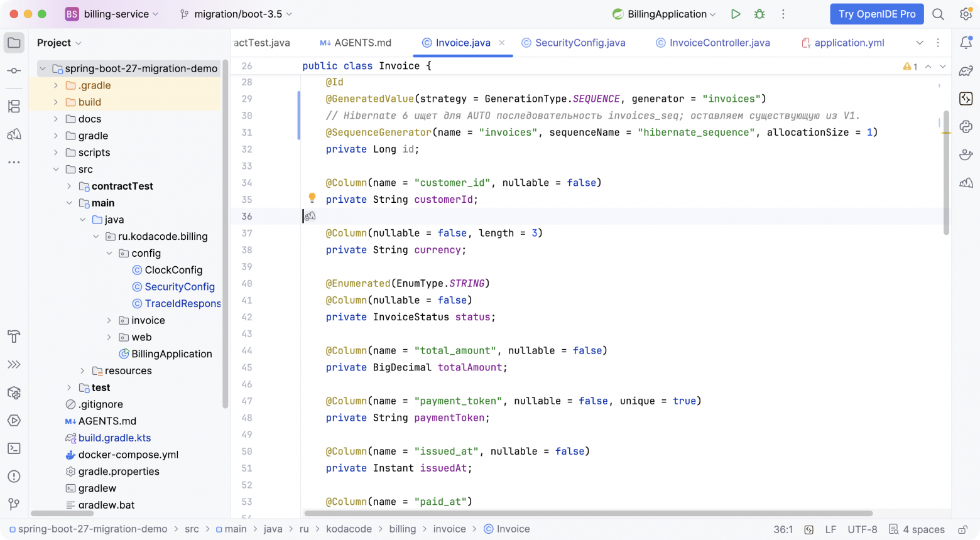Show the Notifications bell panel
980x540 pixels.
click(x=966, y=43)
